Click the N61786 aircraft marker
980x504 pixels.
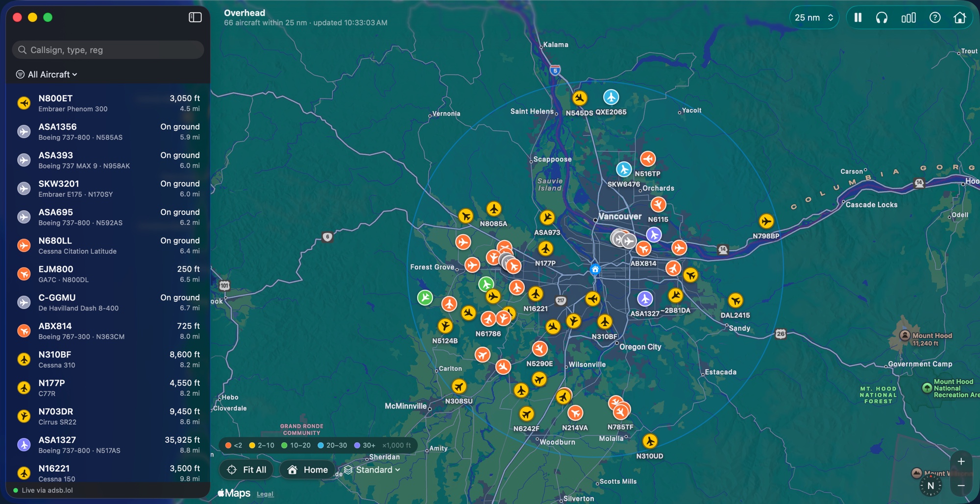[x=488, y=319]
